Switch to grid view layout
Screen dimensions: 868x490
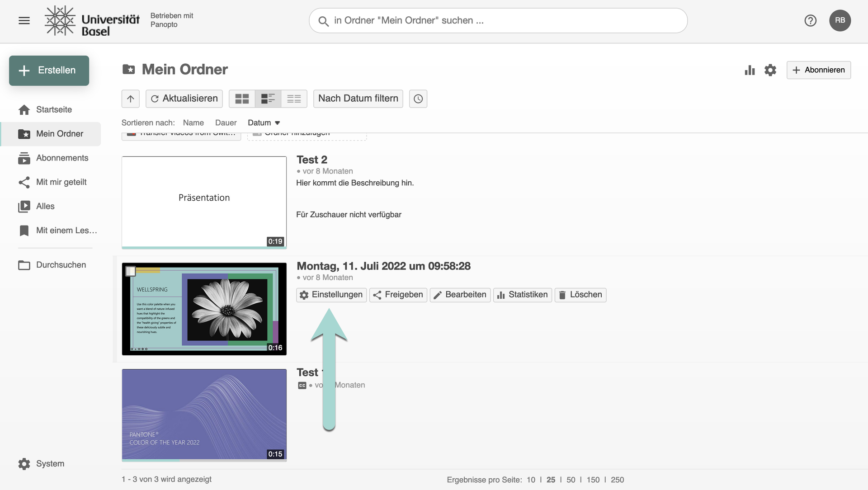242,99
